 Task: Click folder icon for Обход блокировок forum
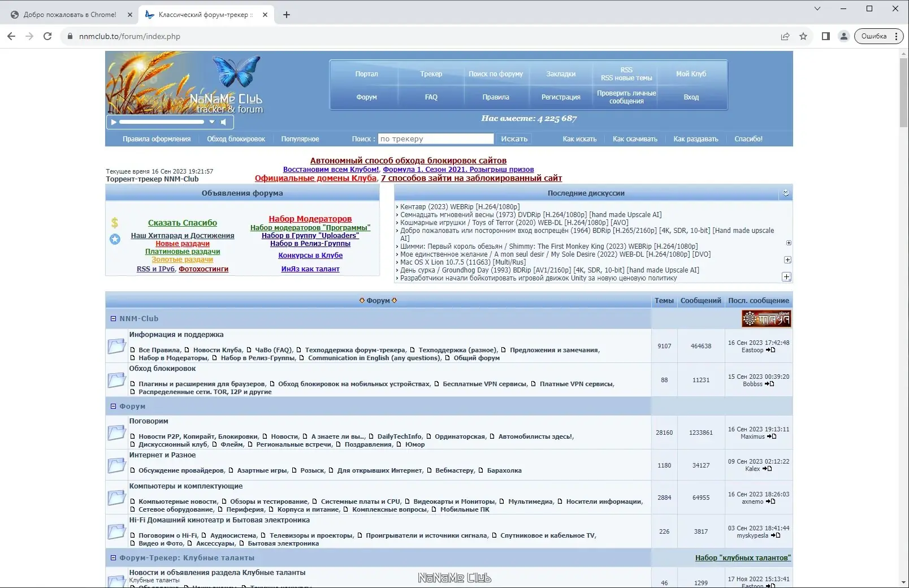pos(116,379)
